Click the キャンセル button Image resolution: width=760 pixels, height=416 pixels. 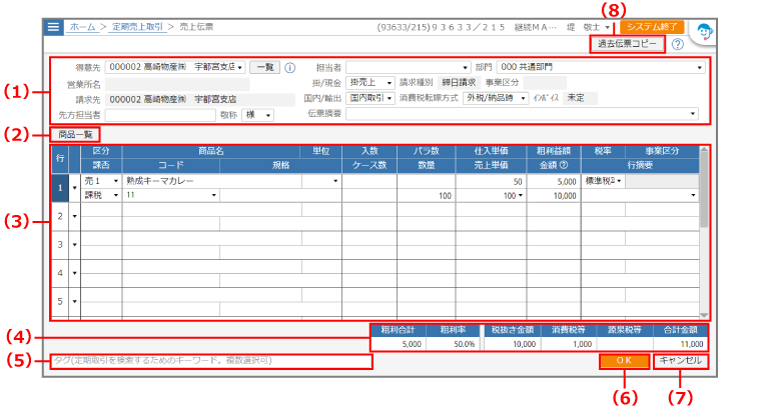pyautogui.click(x=681, y=361)
